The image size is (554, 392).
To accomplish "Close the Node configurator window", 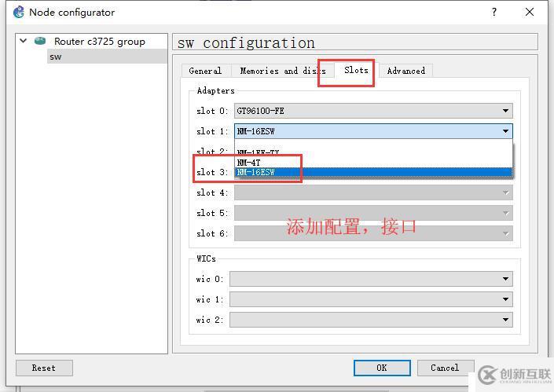I will (x=530, y=12).
